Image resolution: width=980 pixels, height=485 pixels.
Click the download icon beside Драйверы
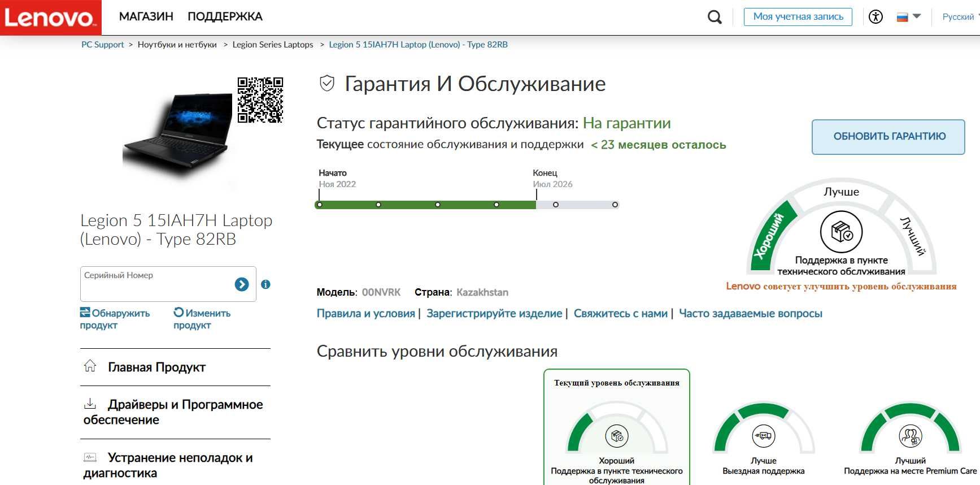tap(90, 404)
